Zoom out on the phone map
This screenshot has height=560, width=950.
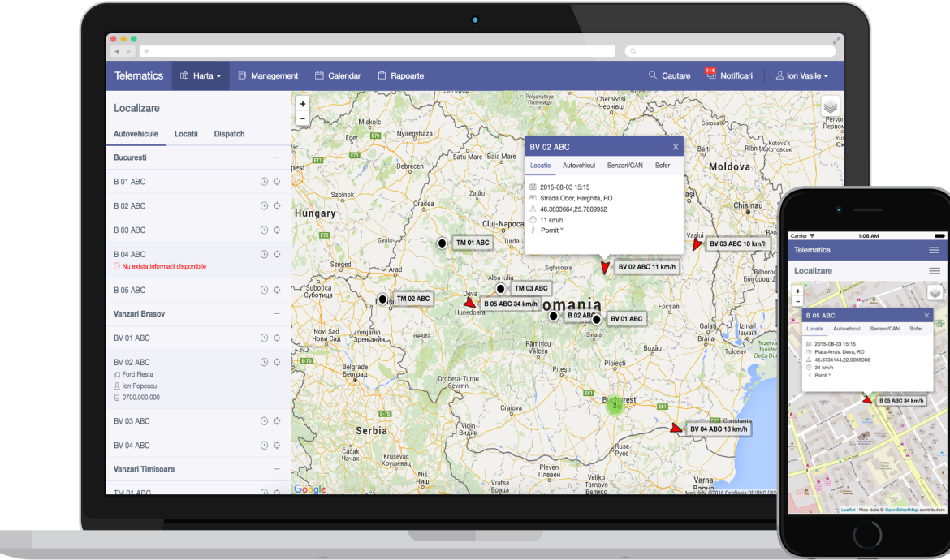798,301
